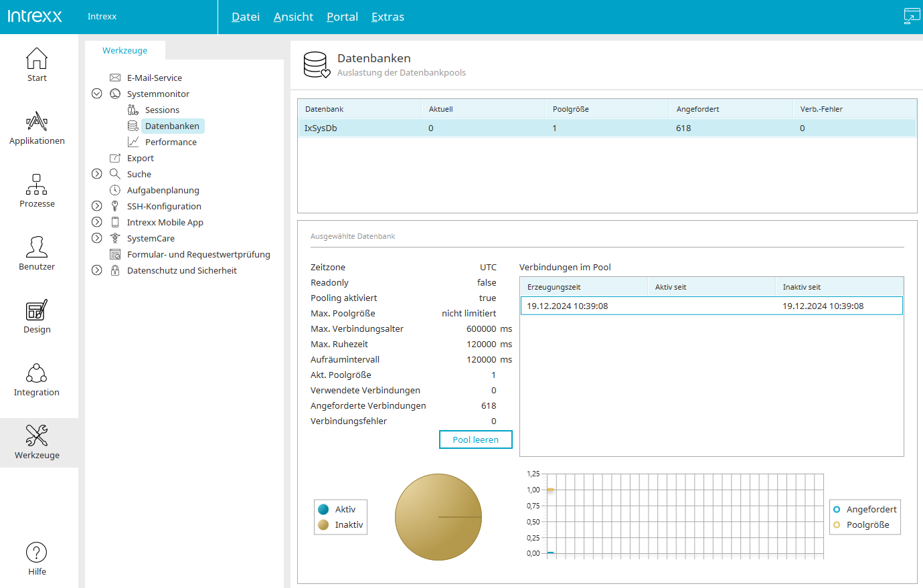Viewport: 923px width, 588px height.
Task: Expand the Suche tree node
Action: [97, 174]
